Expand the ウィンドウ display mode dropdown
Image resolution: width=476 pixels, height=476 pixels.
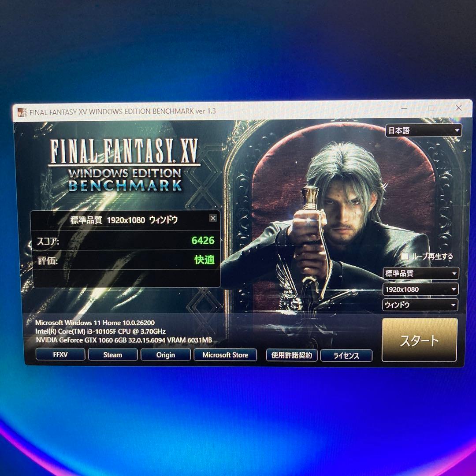420,305
